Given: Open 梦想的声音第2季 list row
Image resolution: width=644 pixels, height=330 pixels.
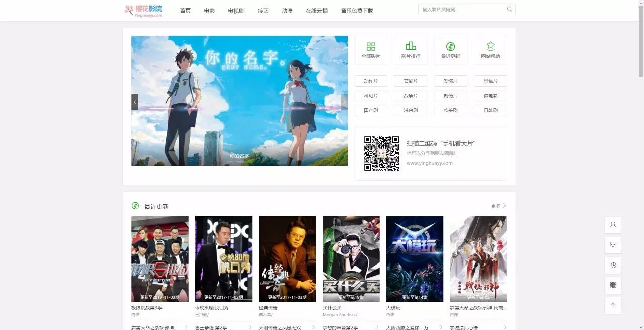Looking at the screenshot, I should click(351, 327).
